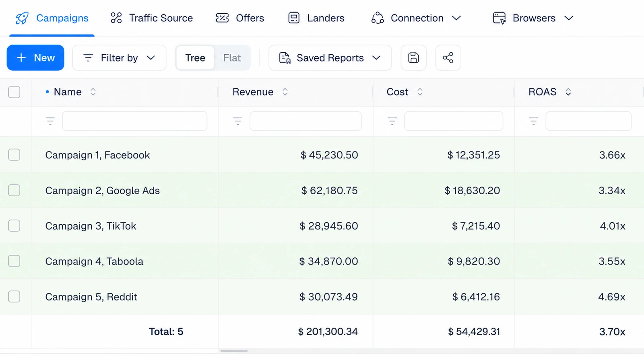Viewport: 644px width, 357px height.
Task: Click the New campaign button
Action: (x=35, y=58)
